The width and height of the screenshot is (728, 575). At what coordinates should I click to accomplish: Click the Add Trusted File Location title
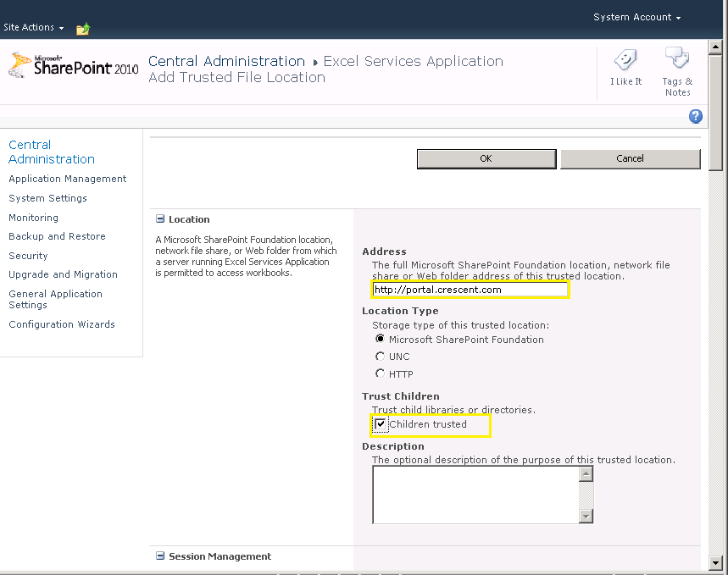pyautogui.click(x=236, y=78)
